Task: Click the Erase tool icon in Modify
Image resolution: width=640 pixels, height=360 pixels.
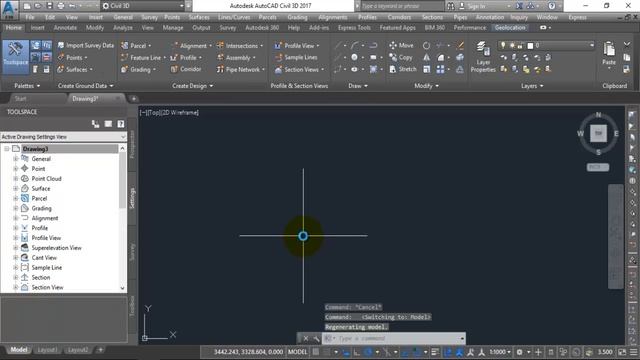Action: click(x=460, y=45)
